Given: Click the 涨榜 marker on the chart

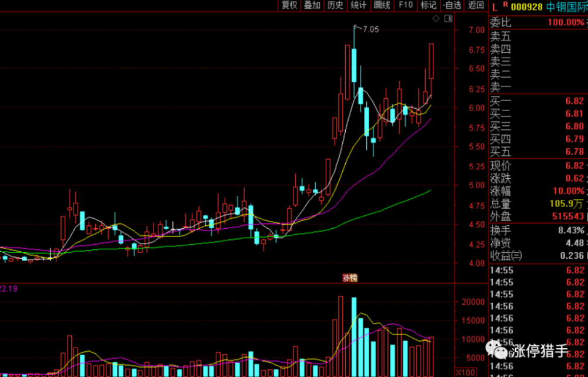Looking at the screenshot, I should pyautogui.click(x=349, y=278).
